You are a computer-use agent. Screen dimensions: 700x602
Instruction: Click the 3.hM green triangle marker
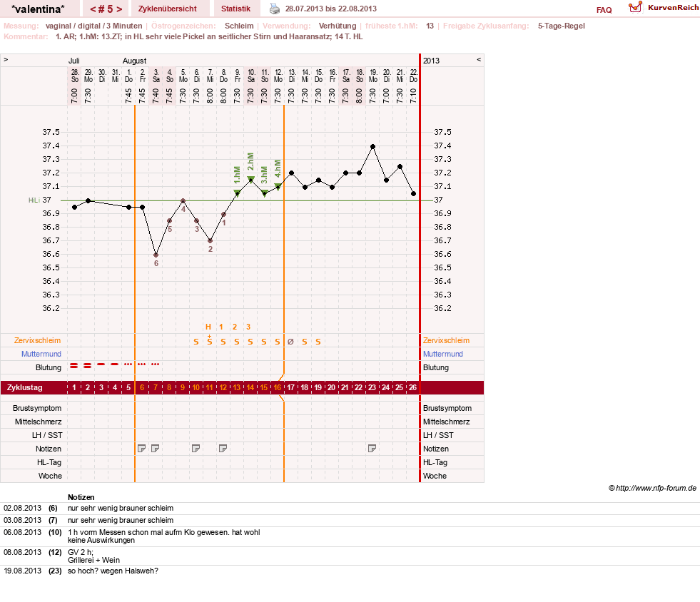(264, 193)
